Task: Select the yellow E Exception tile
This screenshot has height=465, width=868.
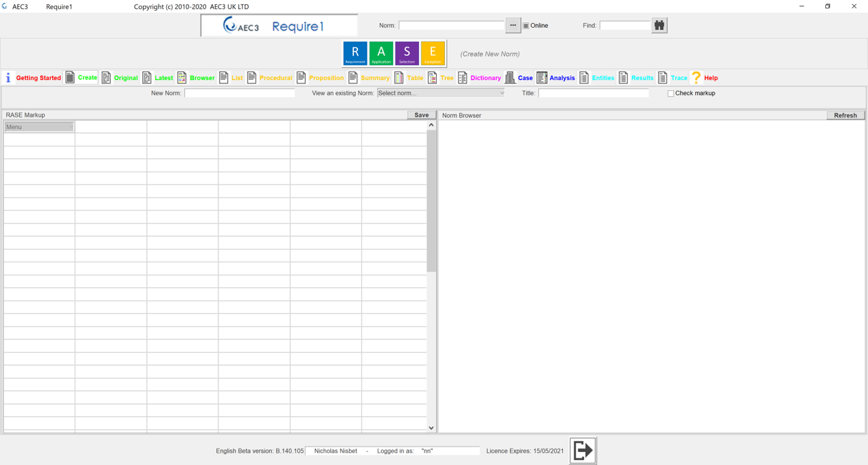Action: pos(433,54)
